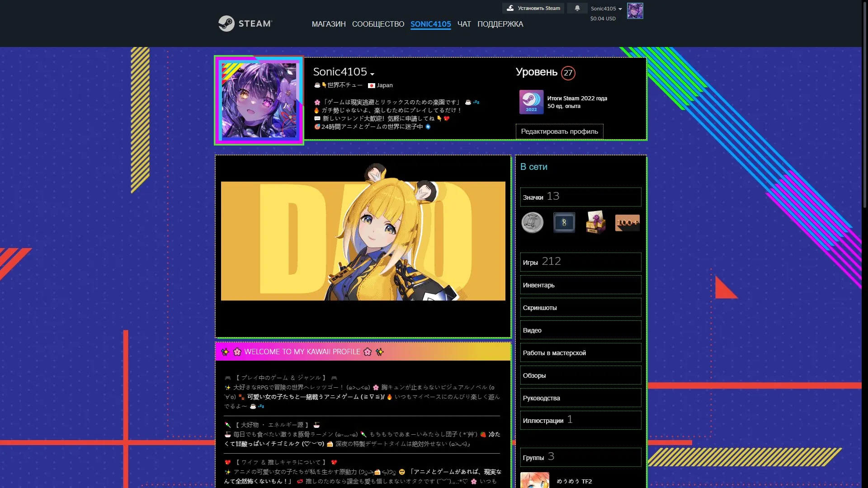Open the grey community badge icon
Image resolution: width=868 pixels, height=488 pixels.
(533, 222)
